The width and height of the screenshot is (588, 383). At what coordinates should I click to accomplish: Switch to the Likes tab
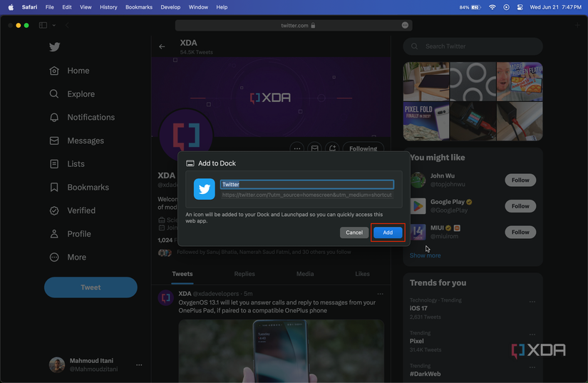pyautogui.click(x=362, y=274)
